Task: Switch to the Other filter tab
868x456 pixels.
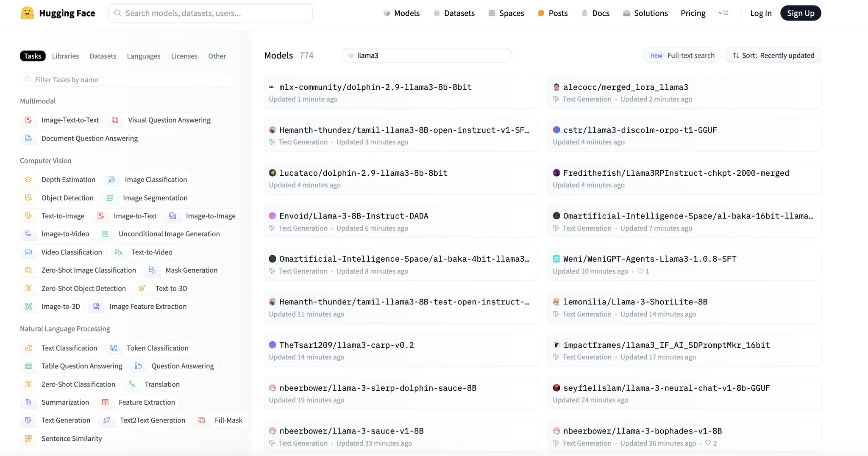Action: click(x=217, y=56)
